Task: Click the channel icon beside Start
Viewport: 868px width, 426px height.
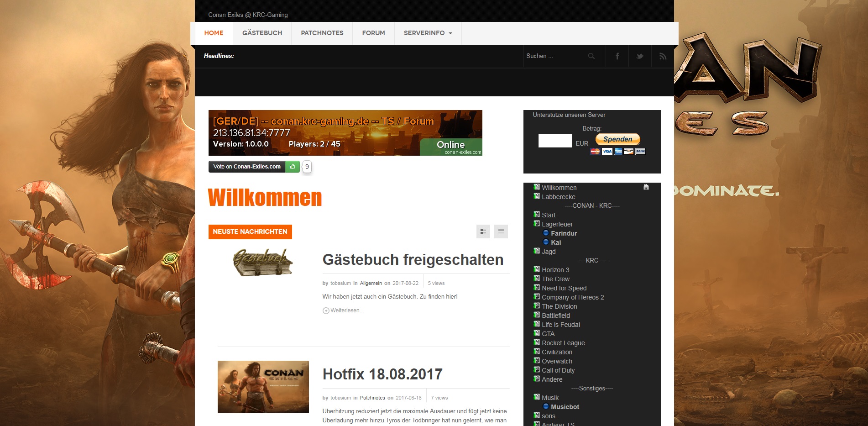Action: (x=537, y=215)
